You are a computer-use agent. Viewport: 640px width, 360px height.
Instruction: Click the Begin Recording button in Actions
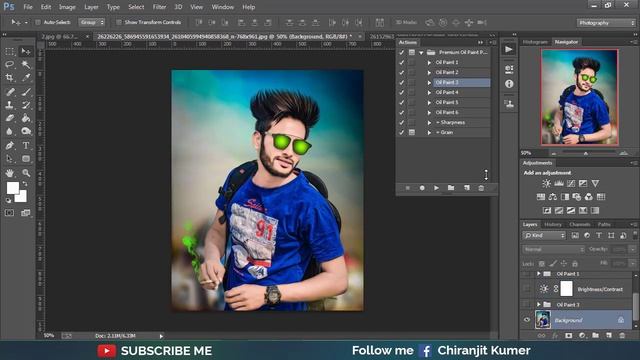[x=422, y=188]
